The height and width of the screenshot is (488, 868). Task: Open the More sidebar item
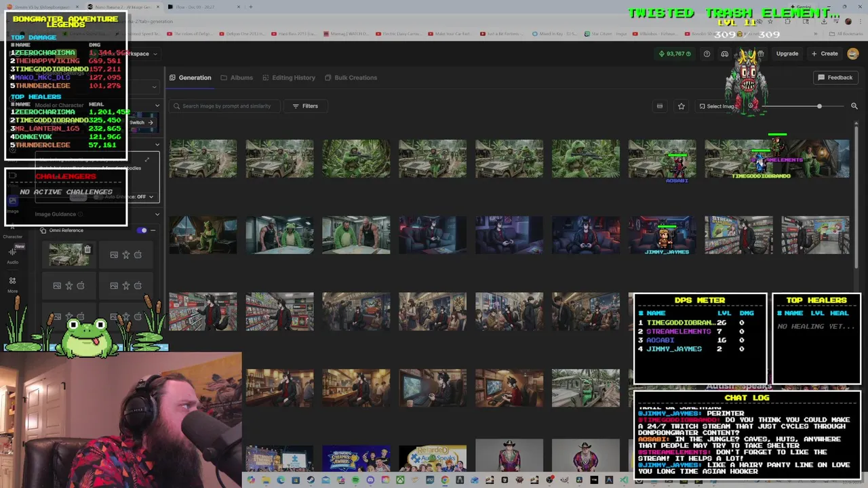pos(12,285)
